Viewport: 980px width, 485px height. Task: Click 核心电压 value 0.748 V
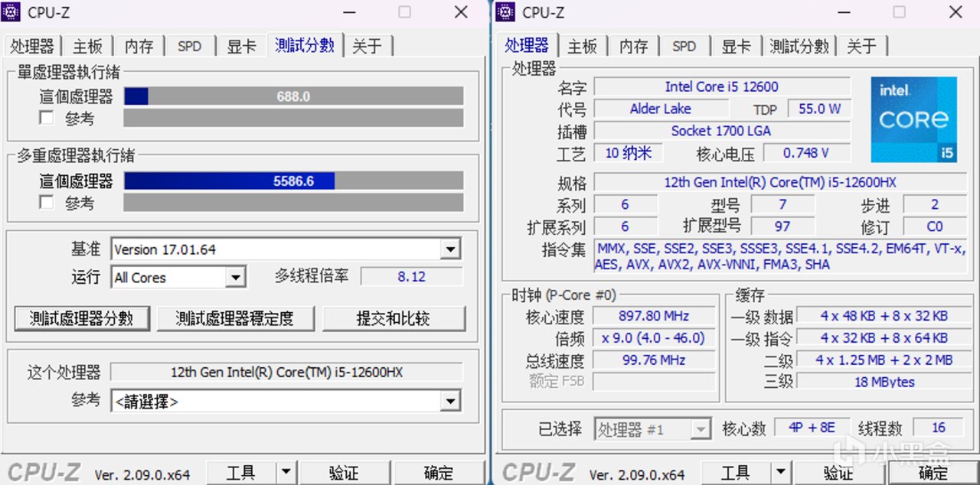tap(806, 153)
